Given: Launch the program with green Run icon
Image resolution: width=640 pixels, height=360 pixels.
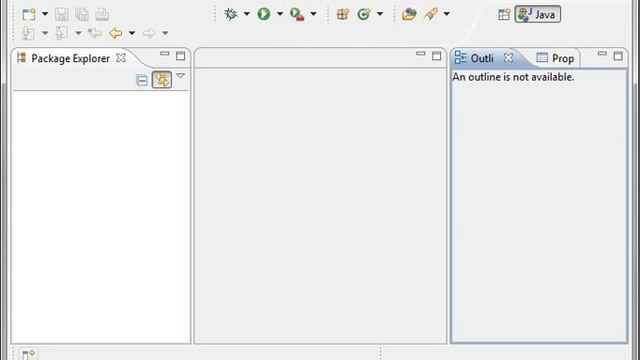Looking at the screenshot, I should tap(264, 14).
